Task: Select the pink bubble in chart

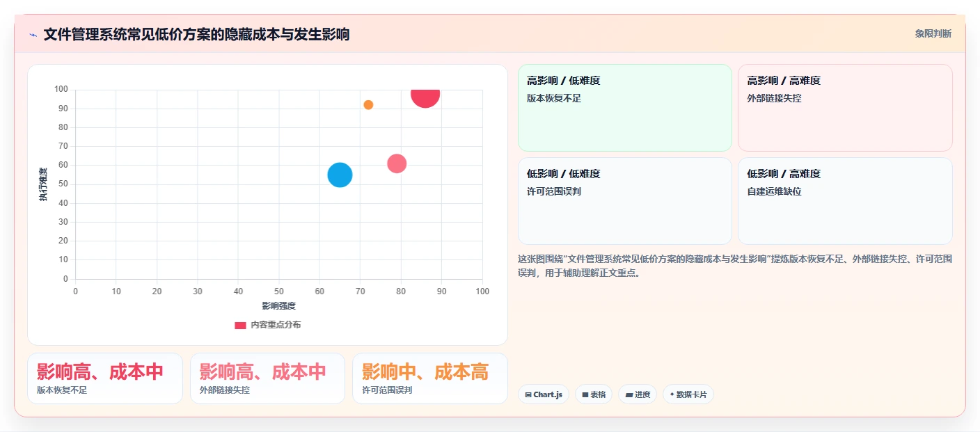Action: 397,163
